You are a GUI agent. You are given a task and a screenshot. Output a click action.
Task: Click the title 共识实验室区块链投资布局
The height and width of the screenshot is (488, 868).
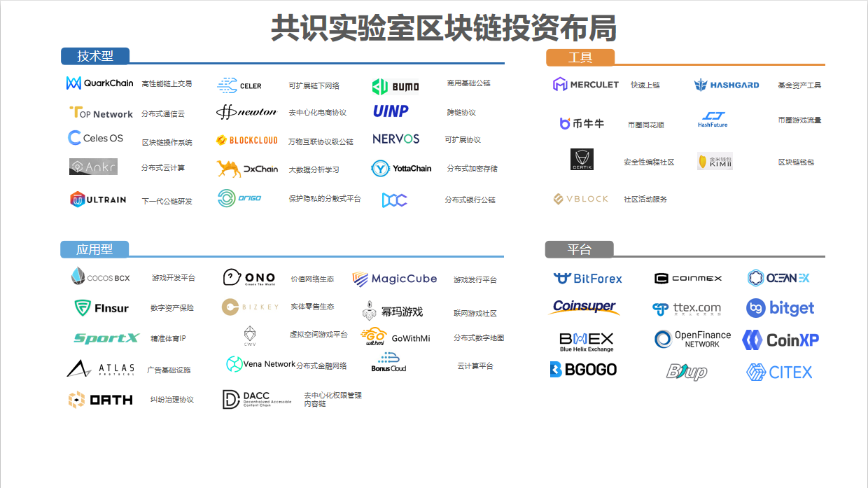coord(444,29)
